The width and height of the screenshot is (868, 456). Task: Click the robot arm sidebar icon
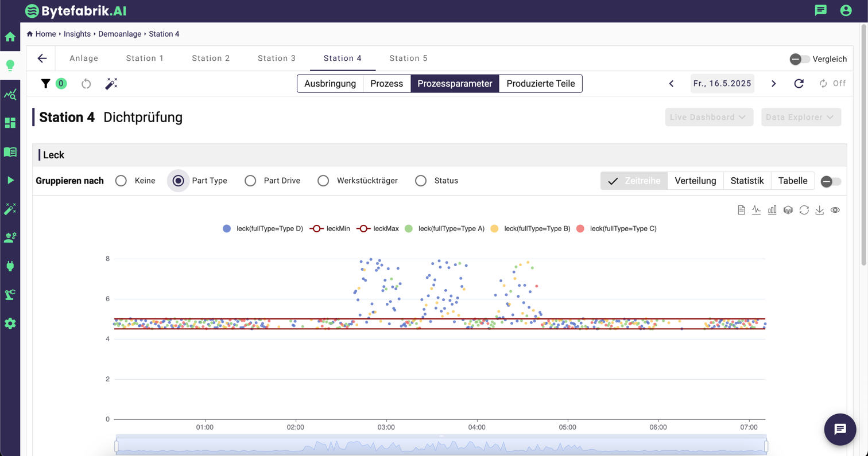coord(10,295)
